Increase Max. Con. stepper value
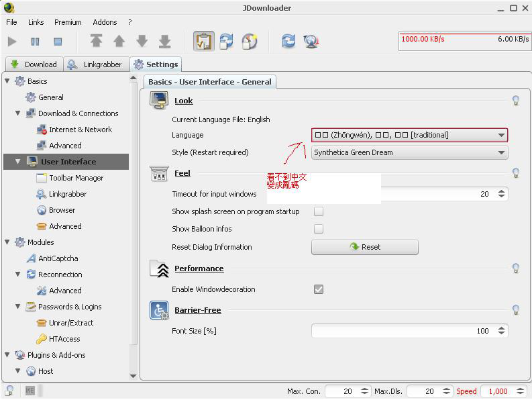 364,389
